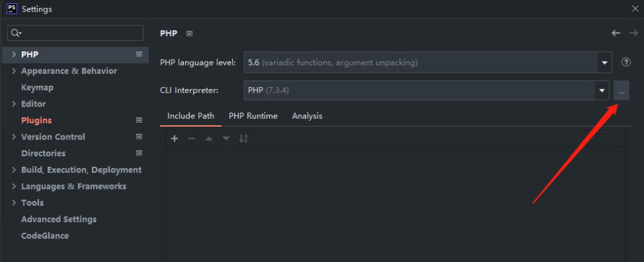Click project settings icon on Directories row

[140, 153]
